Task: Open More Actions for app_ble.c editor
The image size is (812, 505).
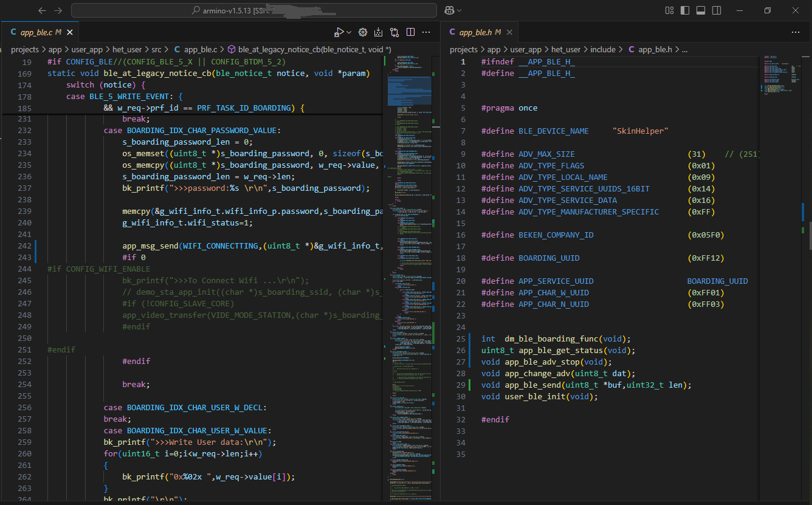Action: coord(426,32)
